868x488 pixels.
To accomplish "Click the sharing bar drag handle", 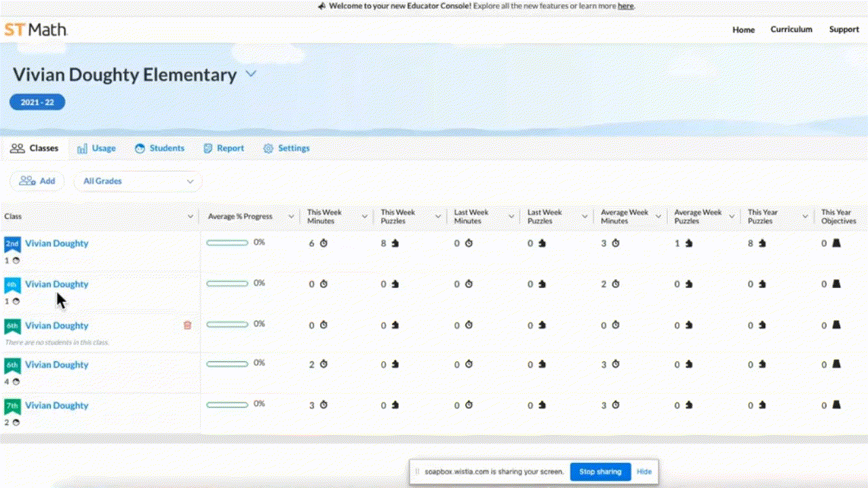I will (418, 472).
